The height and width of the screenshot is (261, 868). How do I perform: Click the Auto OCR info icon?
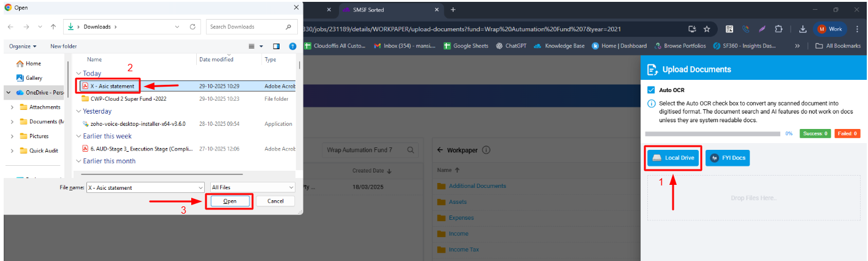click(x=651, y=104)
